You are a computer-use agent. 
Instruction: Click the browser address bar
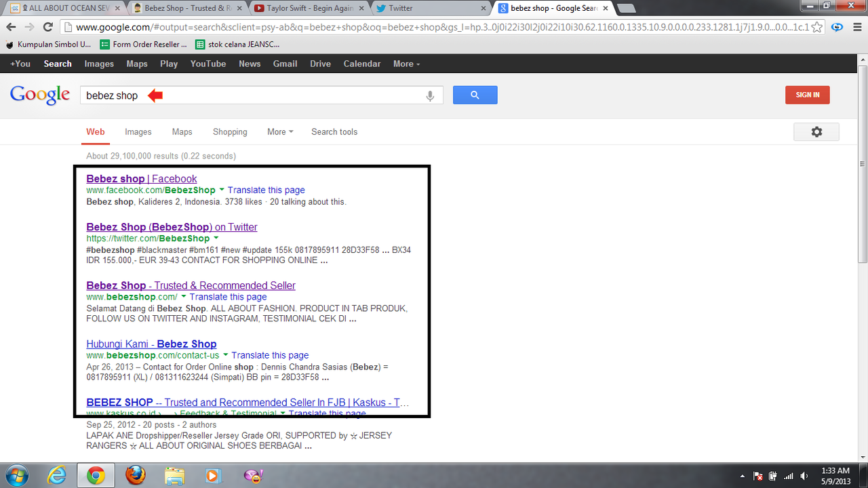[441, 28]
